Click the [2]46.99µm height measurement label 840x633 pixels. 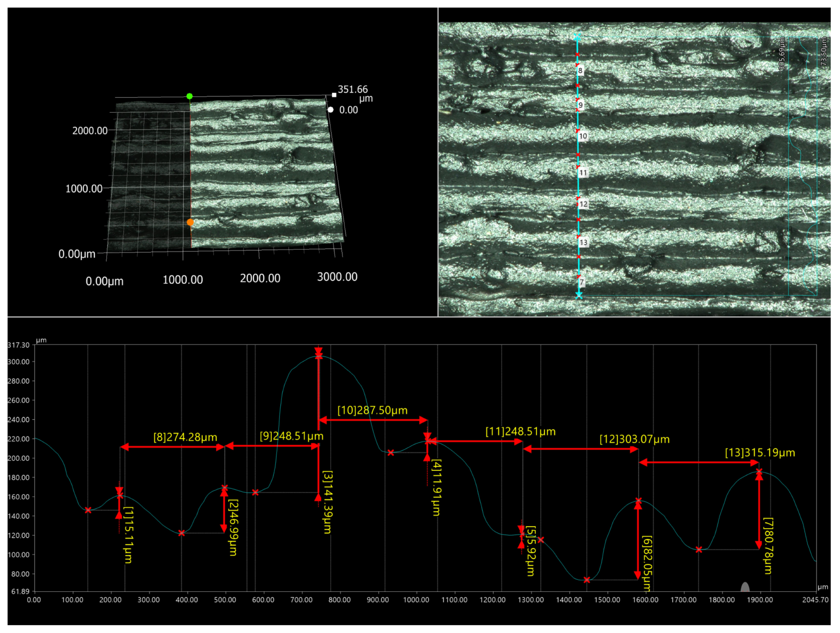[234, 527]
